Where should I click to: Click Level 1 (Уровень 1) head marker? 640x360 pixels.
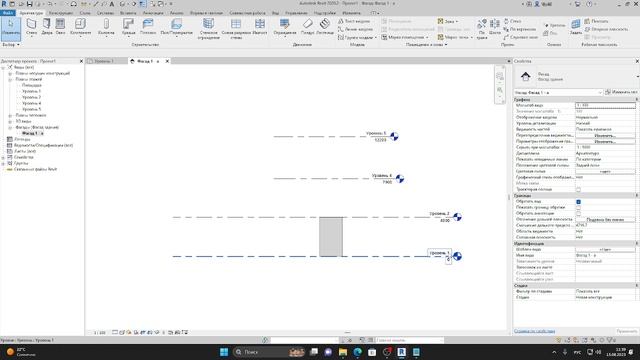[x=457, y=256]
